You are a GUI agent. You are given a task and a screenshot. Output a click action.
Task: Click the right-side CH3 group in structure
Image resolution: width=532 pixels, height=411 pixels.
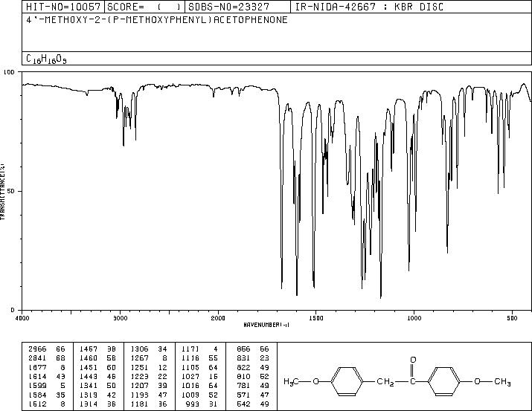point(502,382)
